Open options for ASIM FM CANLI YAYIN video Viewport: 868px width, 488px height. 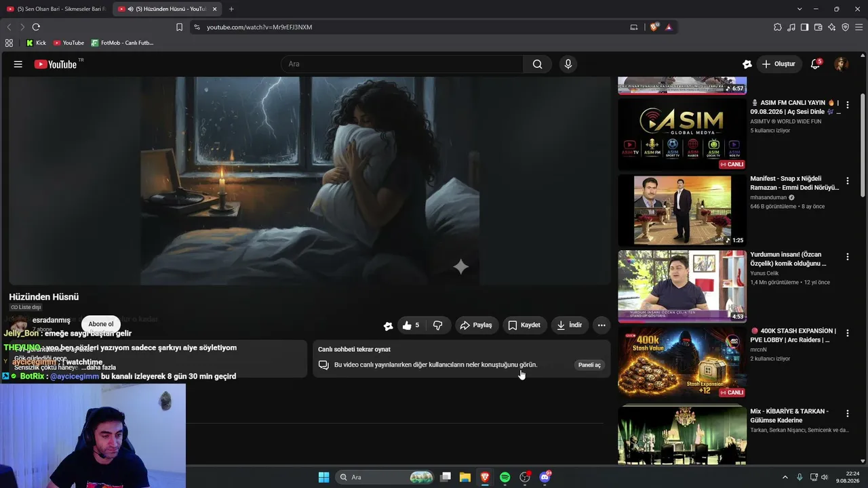847,105
